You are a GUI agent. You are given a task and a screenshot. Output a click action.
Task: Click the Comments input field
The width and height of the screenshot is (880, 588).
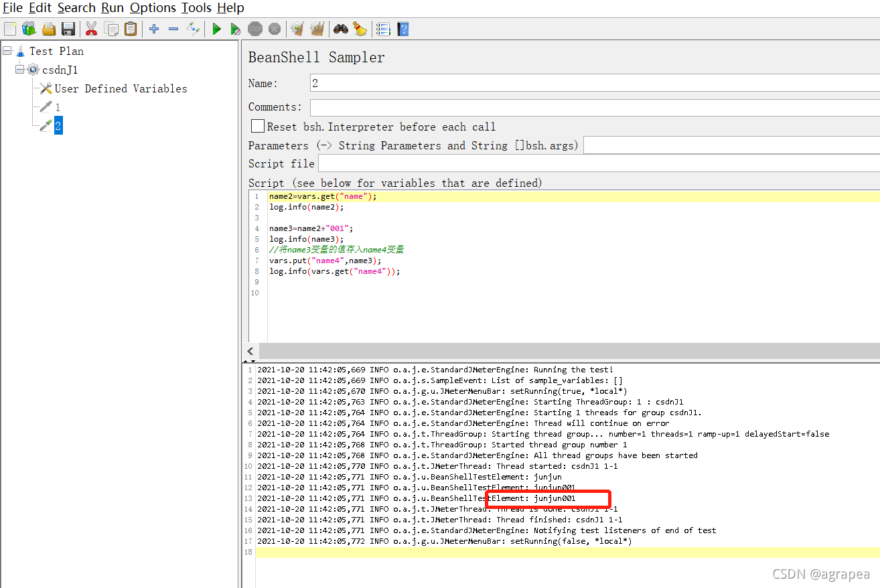point(595,107)
